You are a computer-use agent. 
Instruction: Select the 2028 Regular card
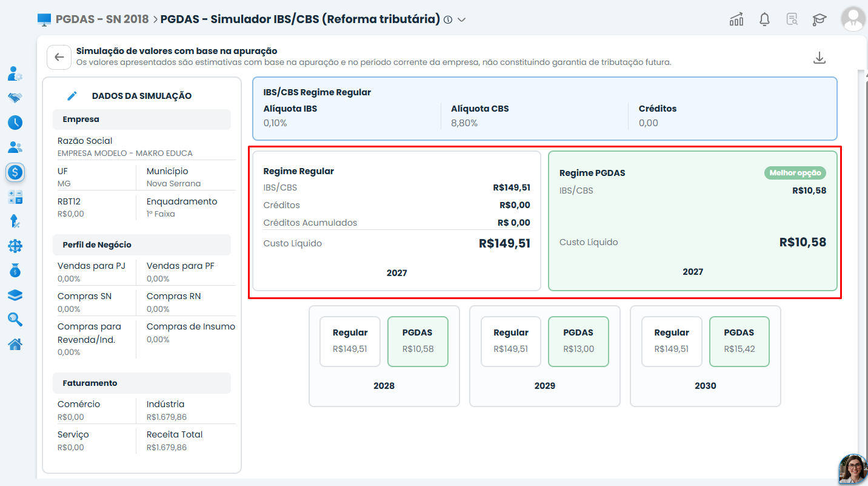pos(350,342)
